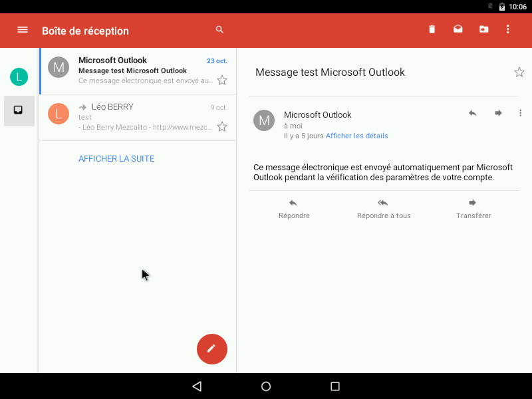Open the search bar

tap(219, 30)
